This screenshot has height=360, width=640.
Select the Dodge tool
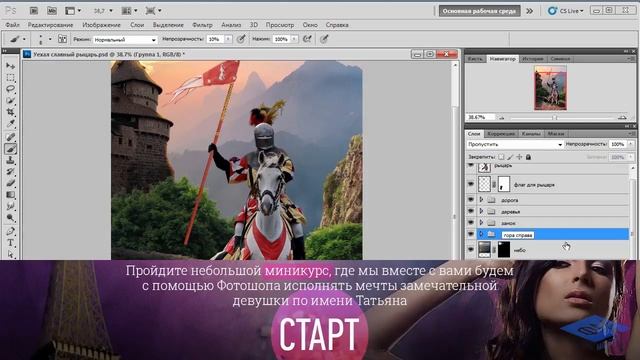tap(11, 218)
